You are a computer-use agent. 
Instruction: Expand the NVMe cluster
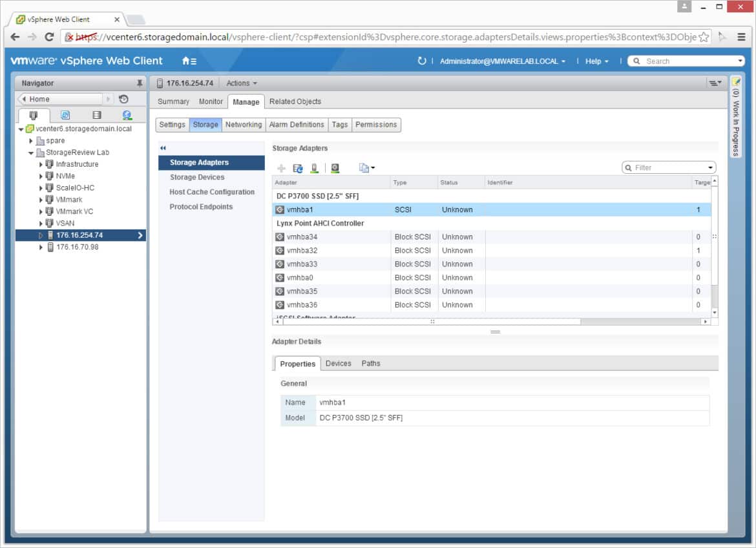pyautogui.click(x=41, y=176)
